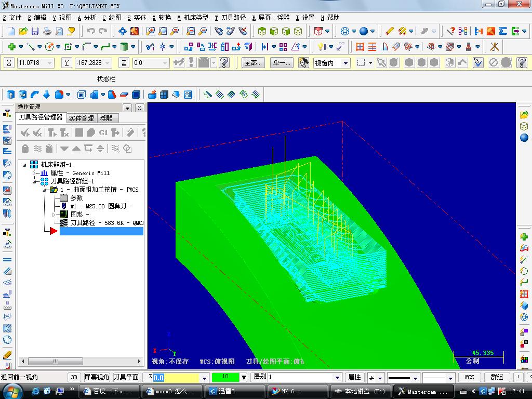Click the 单一... selection button
The width and height of the screenshot is (532, 399).
tap(282, 63)
